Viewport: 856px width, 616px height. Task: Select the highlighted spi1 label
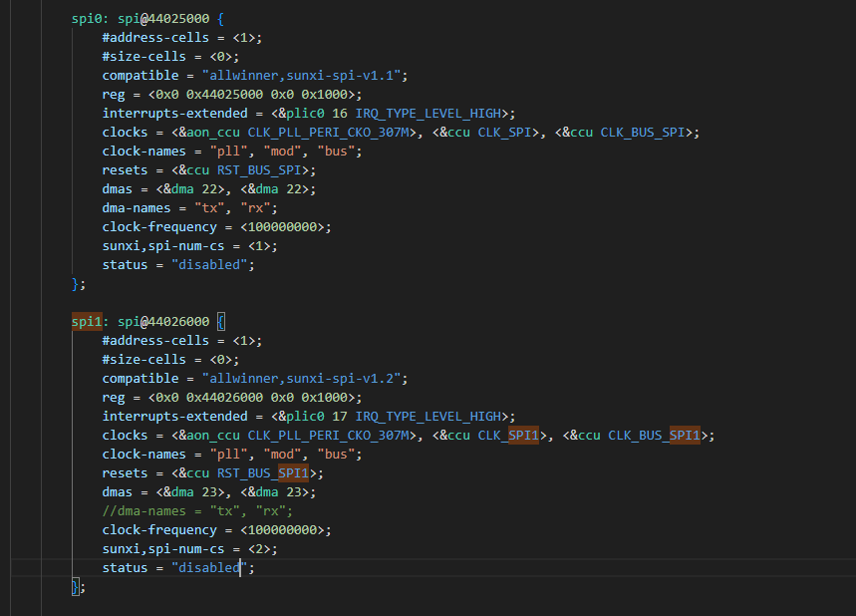[85, 321]
